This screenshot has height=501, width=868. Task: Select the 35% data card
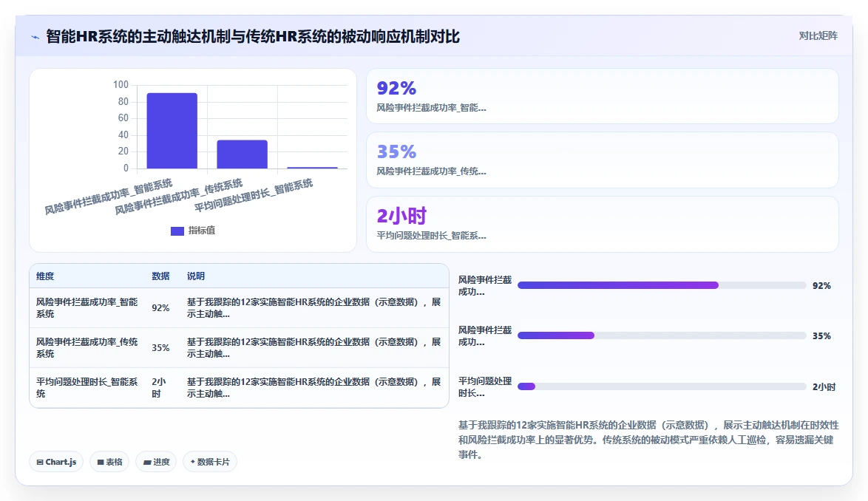click(603, 160)
